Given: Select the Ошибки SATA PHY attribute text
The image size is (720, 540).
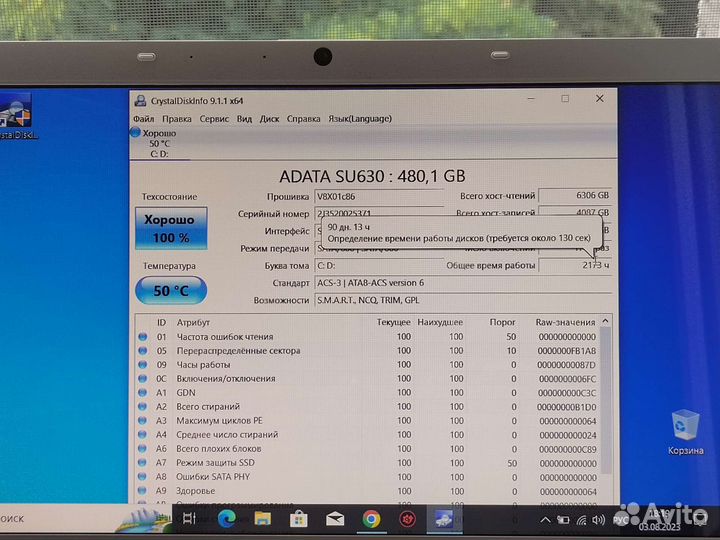Looking at the screenshot, I should (213, 477).
